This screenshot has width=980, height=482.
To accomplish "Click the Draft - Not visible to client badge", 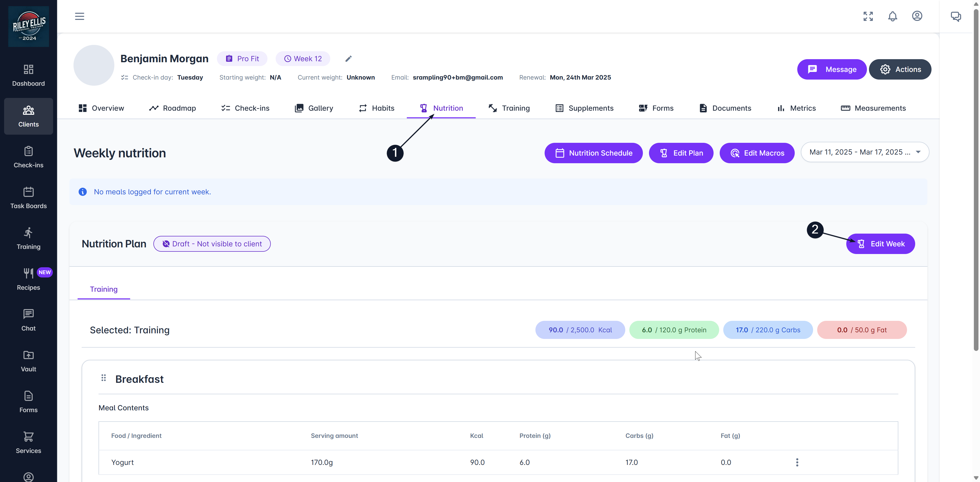I will pos(212,244).
